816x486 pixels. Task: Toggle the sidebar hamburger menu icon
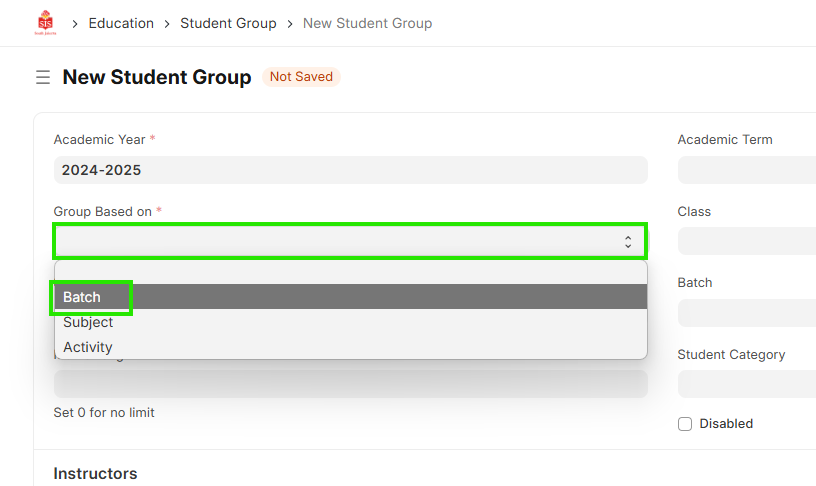click(42, 77)
